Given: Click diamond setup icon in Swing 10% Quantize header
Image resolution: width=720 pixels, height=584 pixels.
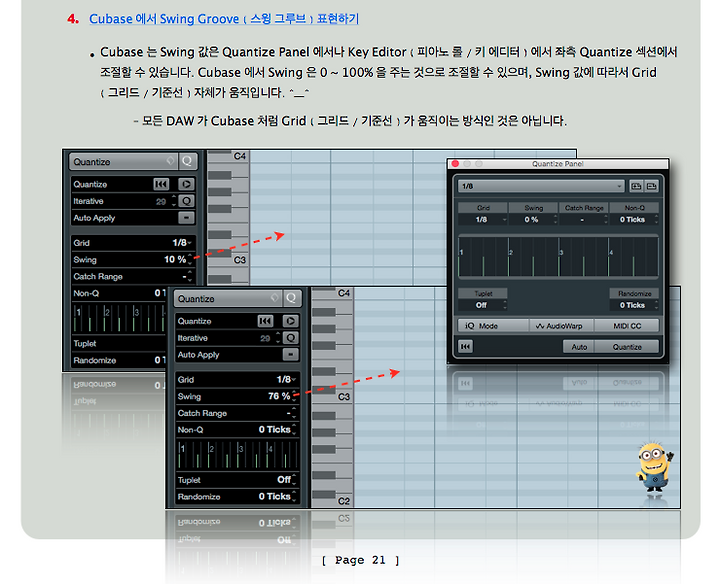Looking at the screenshot, I should pos(170,161).
